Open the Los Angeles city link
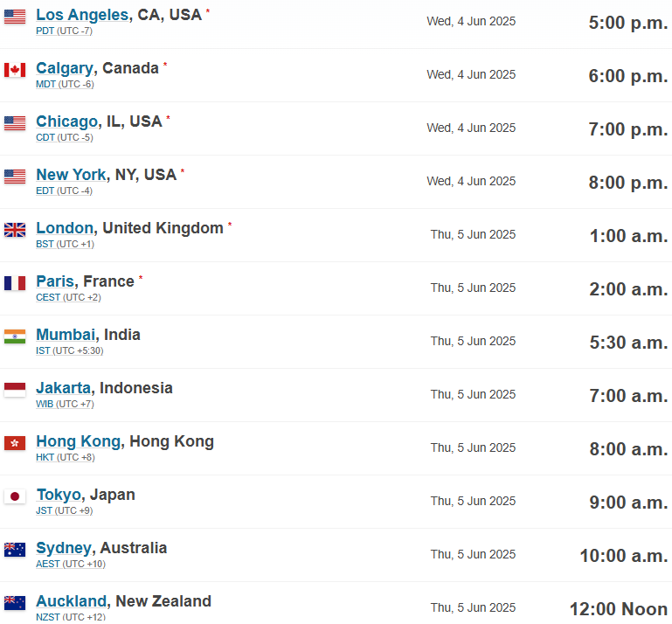The width and height of the screenshot is (672, 624). tap(82, 15)
